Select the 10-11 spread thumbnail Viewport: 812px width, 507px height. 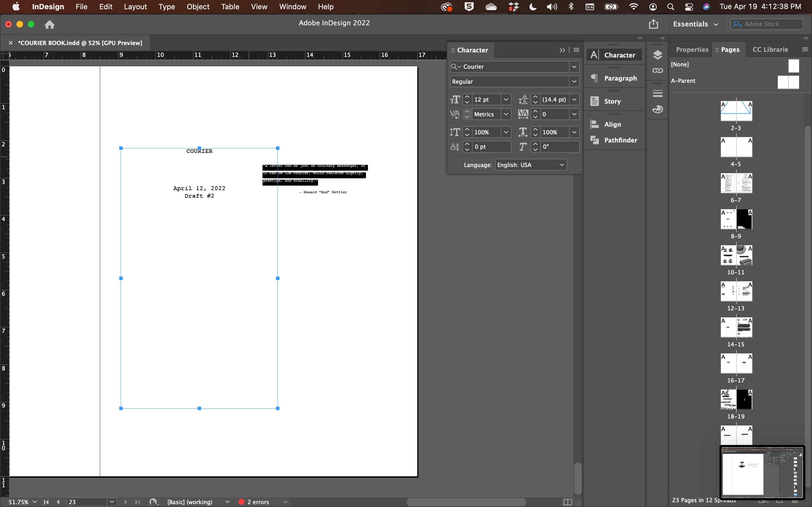(x=736, y=255)
